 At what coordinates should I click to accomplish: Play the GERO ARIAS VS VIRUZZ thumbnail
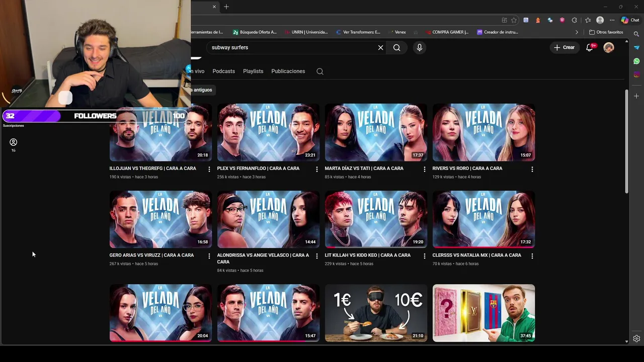click(x=160, y=219)
